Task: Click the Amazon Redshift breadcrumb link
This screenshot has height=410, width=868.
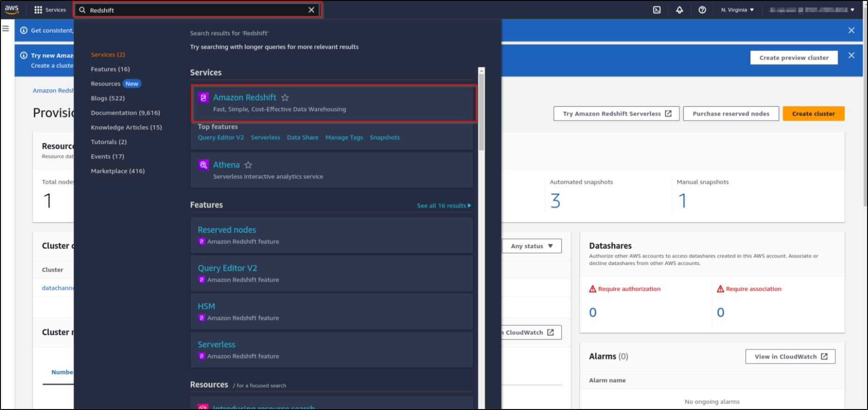Action: pos(53,91)
